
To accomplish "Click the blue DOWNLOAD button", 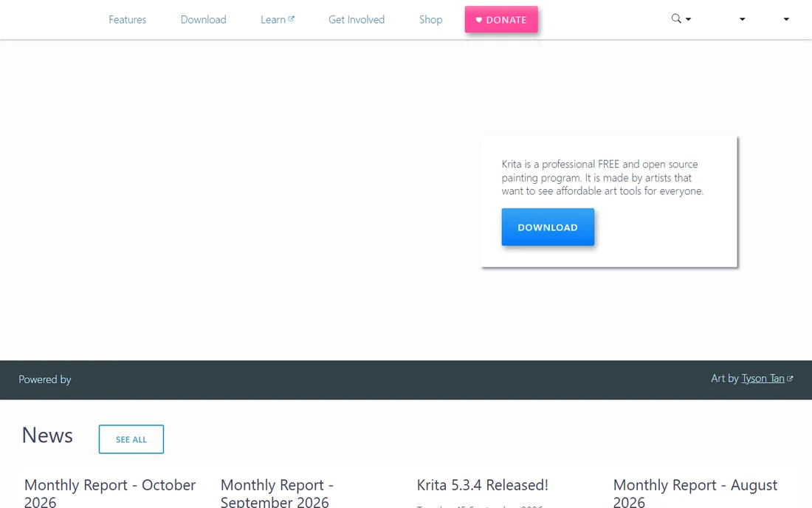I will 548,227.
